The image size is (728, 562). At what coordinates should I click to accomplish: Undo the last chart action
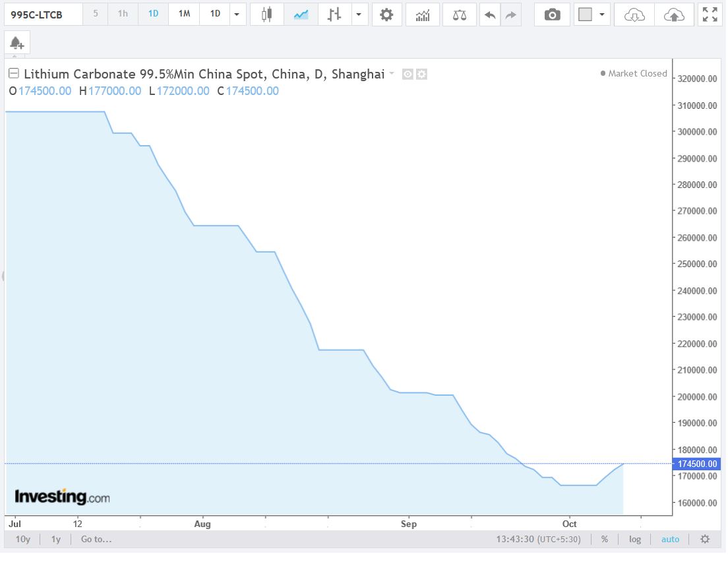(x=489, y=14)
